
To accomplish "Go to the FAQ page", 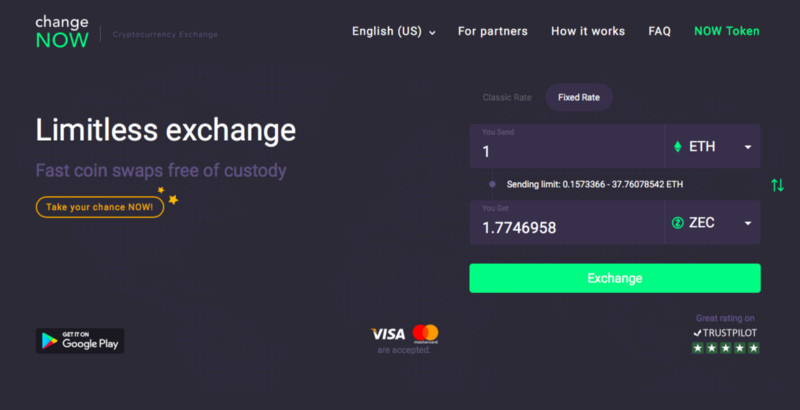I will point(659,32).
